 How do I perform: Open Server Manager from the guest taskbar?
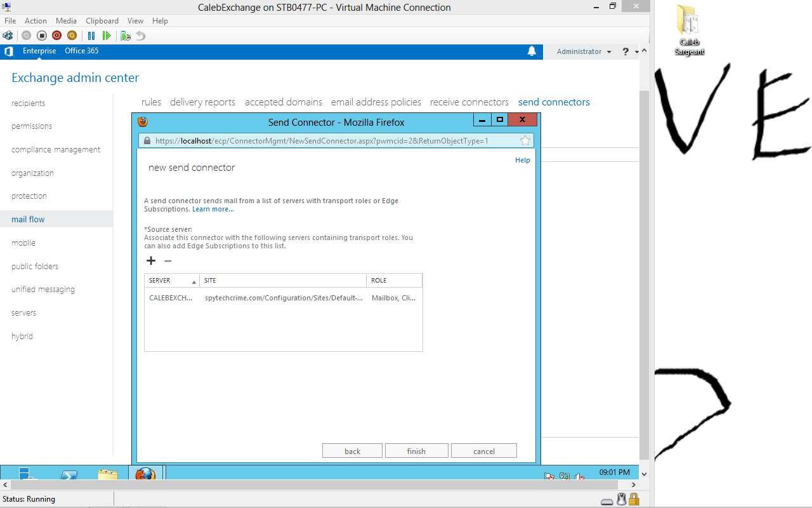pyautogui.click(x=29, y=474)
